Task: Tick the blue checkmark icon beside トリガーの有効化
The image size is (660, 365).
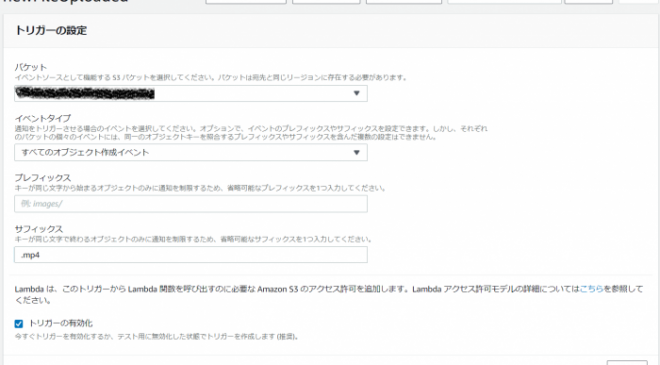Action: (x=19, y=324)
